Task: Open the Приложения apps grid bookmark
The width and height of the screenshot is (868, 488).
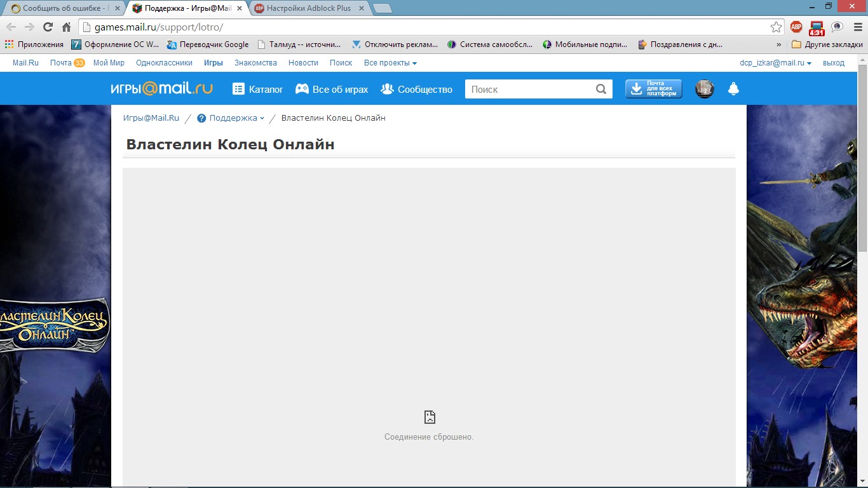Action: pos(34,44)
